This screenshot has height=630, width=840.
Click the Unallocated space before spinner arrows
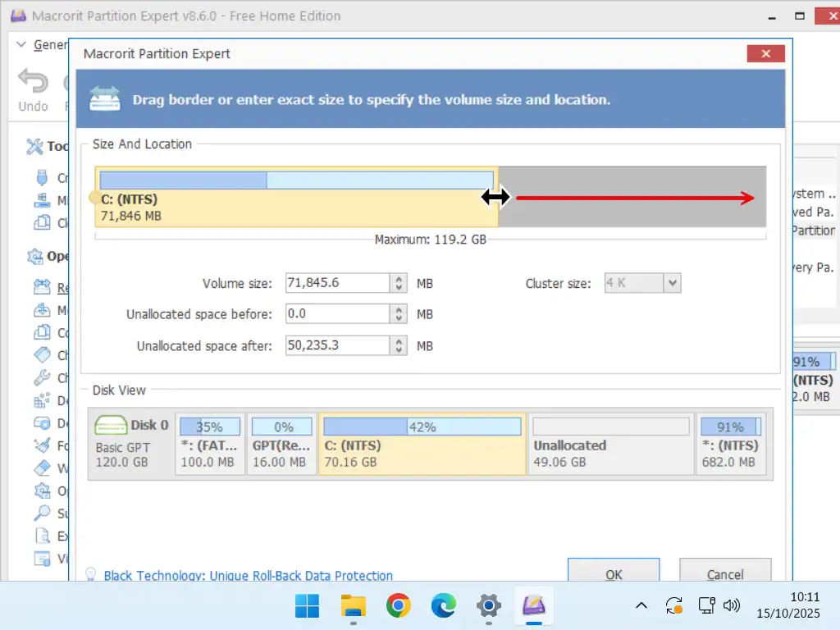click(x=399, y=314)
